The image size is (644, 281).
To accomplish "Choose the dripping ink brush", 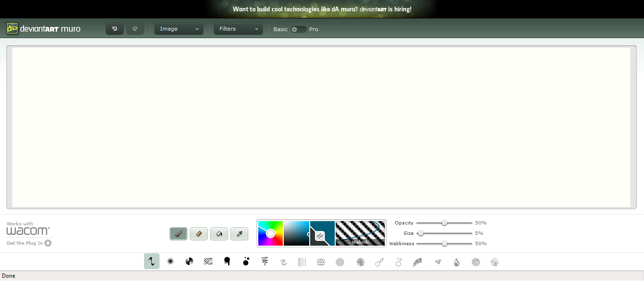I will coord(227,262).
